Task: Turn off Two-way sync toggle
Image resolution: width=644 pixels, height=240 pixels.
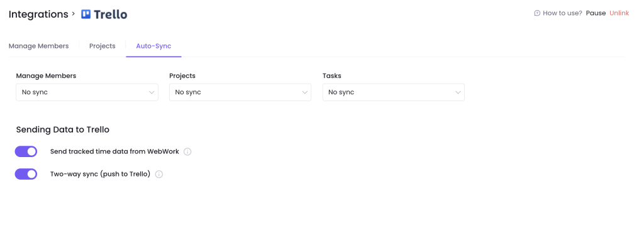Action: pos(26,174)
